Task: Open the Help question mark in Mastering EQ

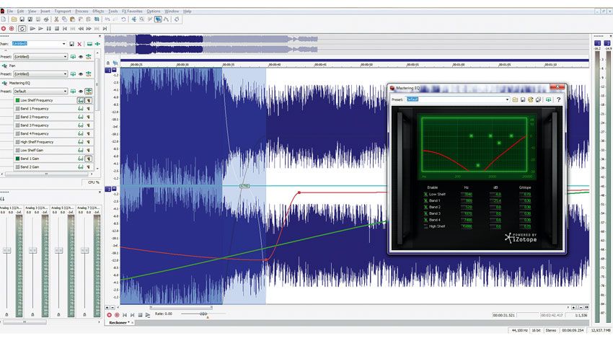Action: [558, 99]
